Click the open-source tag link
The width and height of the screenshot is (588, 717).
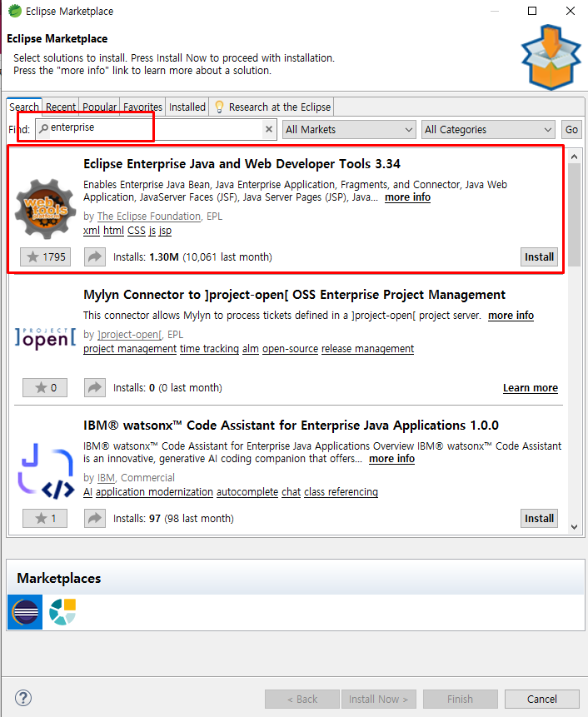pos(291,349)
